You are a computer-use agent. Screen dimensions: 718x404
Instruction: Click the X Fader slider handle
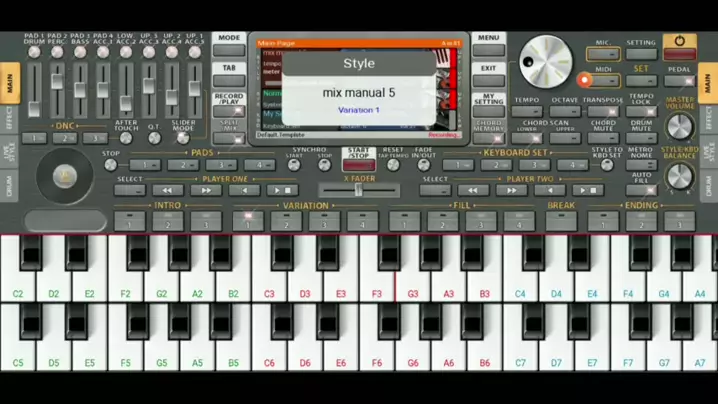[358, 190]
